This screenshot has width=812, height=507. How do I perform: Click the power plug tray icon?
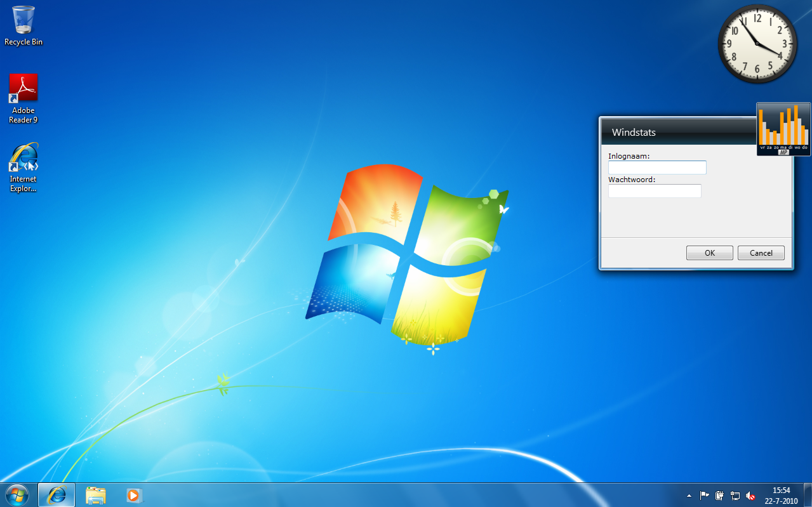720,496
